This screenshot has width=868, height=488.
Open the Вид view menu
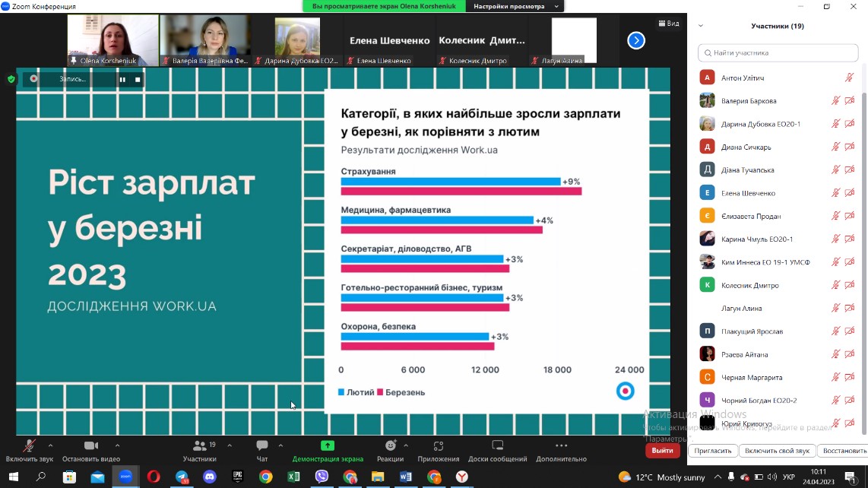click(x=669, y=24)
